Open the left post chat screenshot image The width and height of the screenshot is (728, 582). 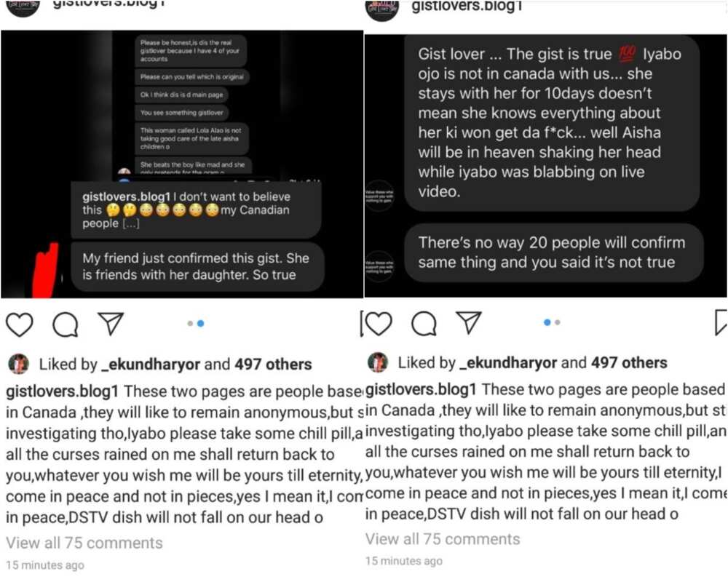(182, 164)
